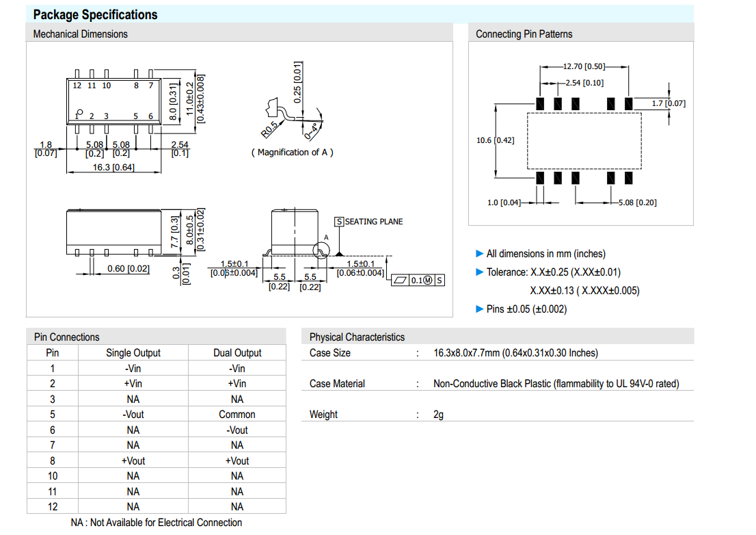Click the 'NA : Not Available' footnote
Viewport: 756px width, 535px height.
[x=156, y=523]
